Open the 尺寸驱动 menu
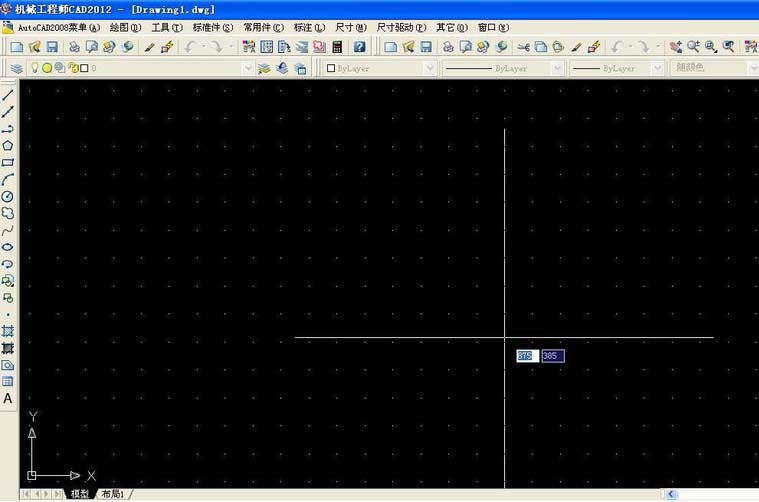The width and height of the screenshot is (759, 502). point(401,28)
